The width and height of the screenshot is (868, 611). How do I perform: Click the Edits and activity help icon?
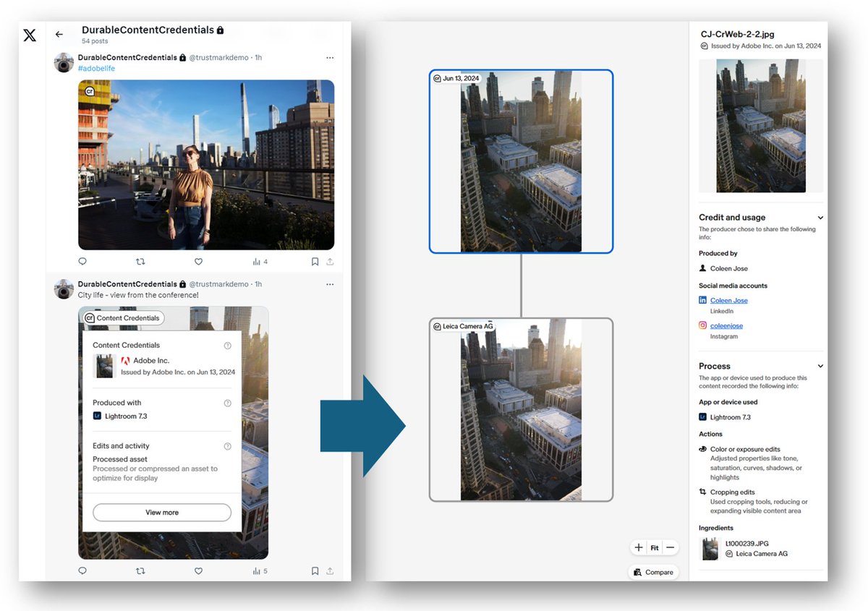[x=227, y=446]
